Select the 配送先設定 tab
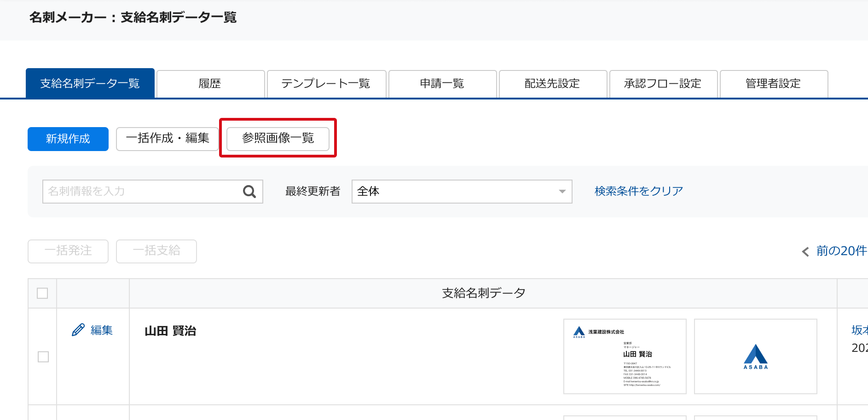This screenshot has height=420, width=868. [553, 84]
